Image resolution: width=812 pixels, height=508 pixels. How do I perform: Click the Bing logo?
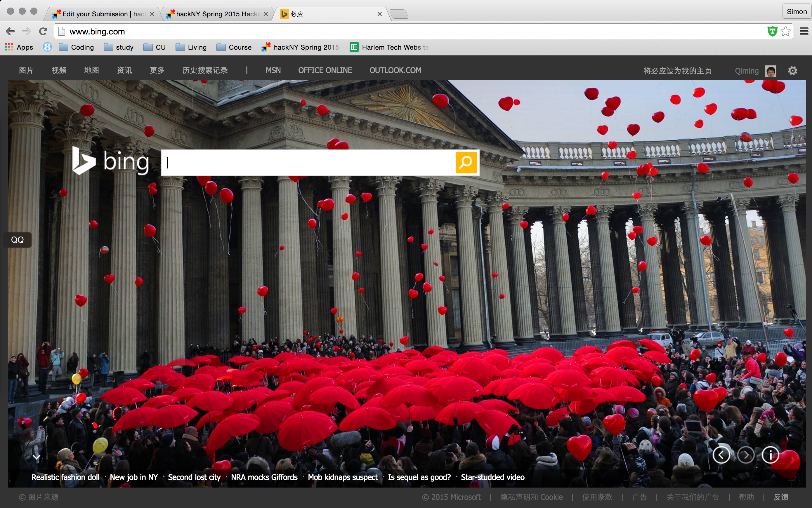pyautogui.click(x=111, y=161)
